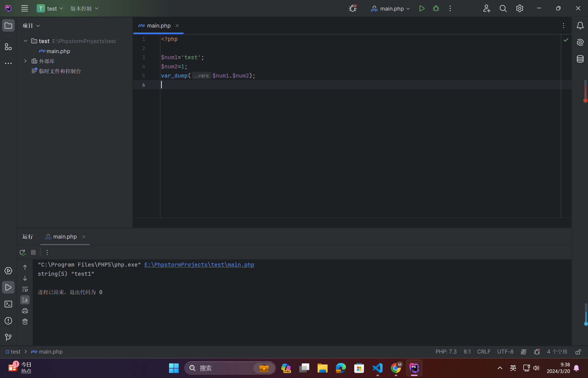Run main.php with the green play button

click(x=422, y=8)
